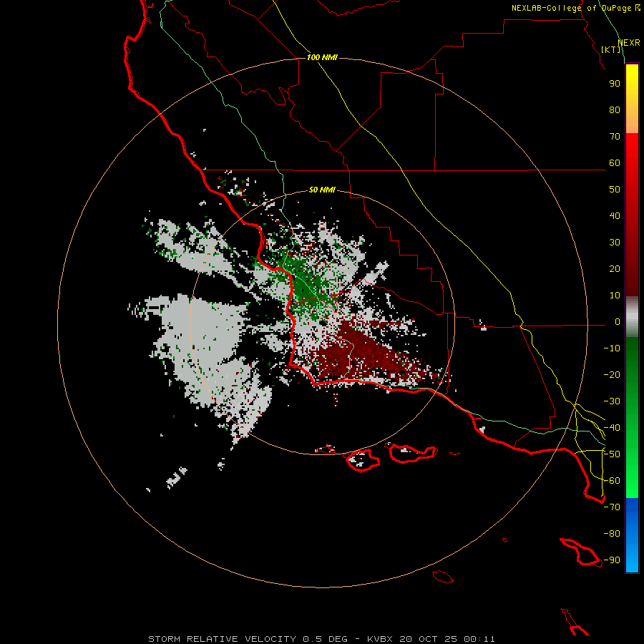Click the Storm Relative Velocity caption at bottom

pos(321,639)
